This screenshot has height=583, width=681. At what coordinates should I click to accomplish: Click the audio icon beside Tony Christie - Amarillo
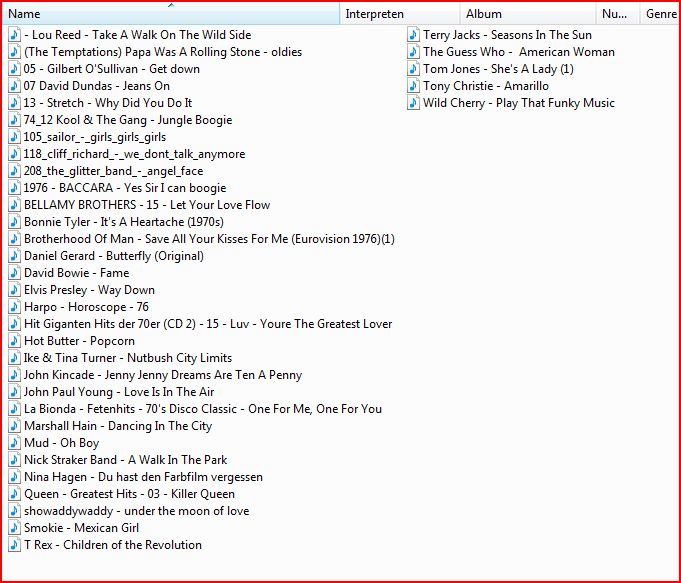point(413,86)
